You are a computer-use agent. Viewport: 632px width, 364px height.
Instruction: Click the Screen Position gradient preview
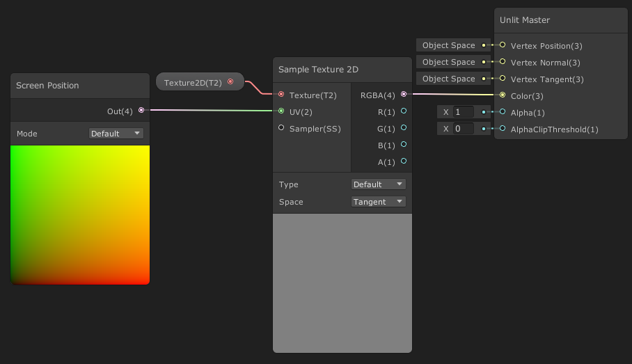point(80,215)
